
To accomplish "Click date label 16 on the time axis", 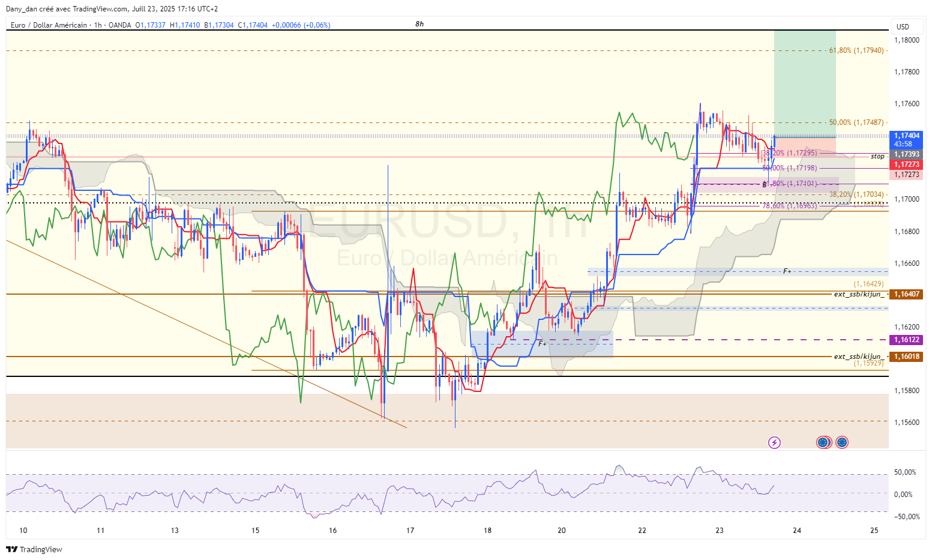I will [x=333, y=531].
